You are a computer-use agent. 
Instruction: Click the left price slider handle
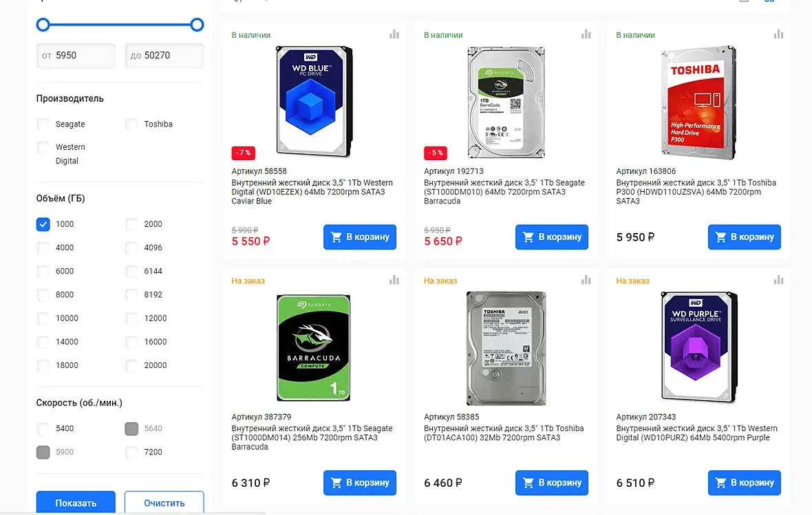tap(43, 25)
